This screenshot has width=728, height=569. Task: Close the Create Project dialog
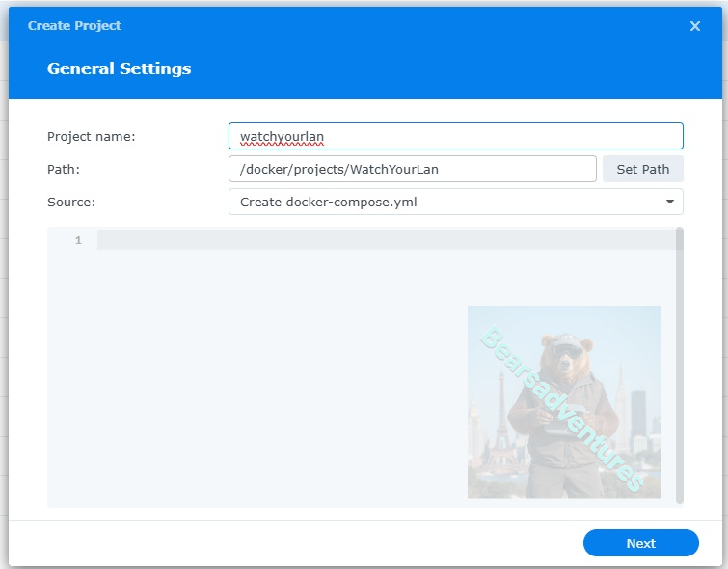[x=695, y=26]
